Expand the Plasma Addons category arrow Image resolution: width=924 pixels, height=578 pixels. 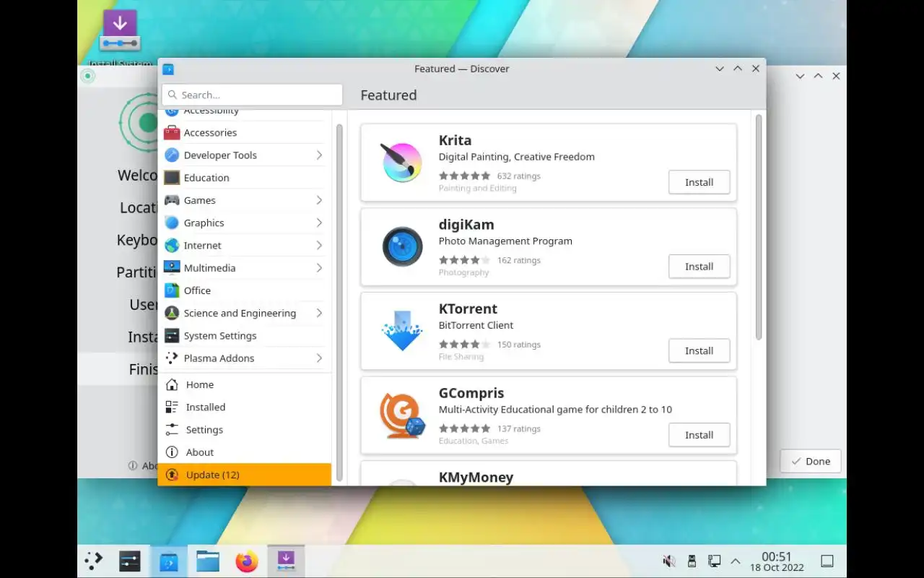(x=319, y=358)
